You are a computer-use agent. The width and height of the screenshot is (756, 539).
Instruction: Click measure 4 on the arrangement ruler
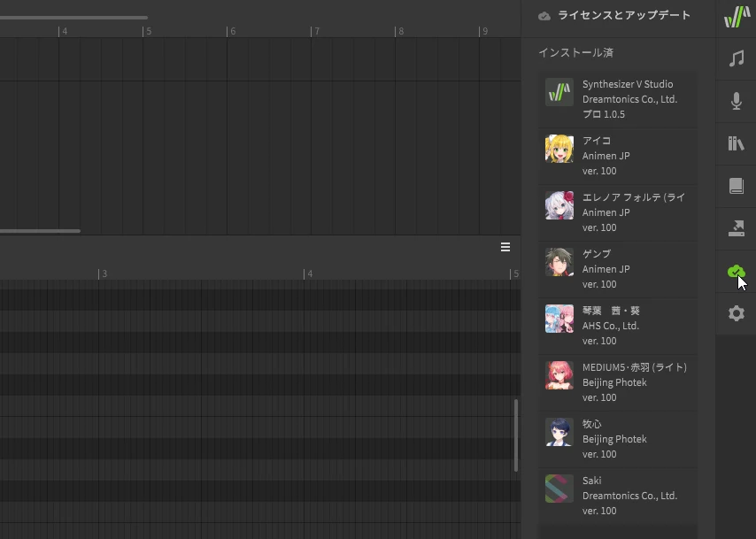63,31
